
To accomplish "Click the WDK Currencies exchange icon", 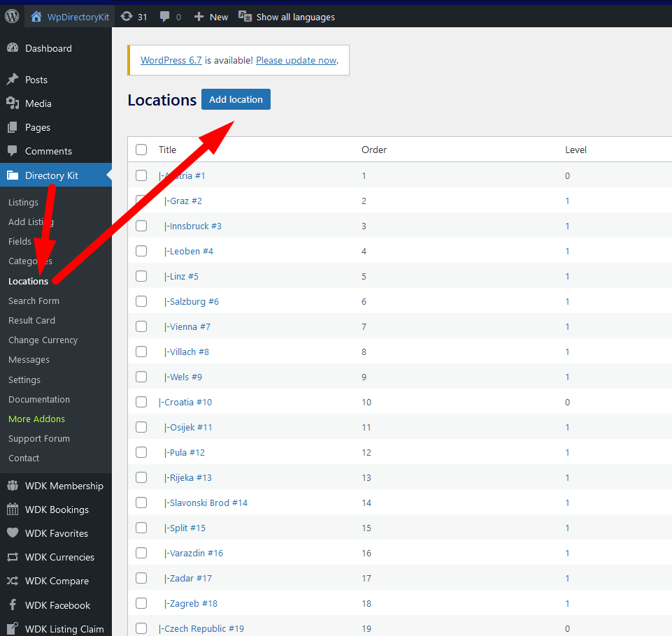I will [x=13, y=557].
